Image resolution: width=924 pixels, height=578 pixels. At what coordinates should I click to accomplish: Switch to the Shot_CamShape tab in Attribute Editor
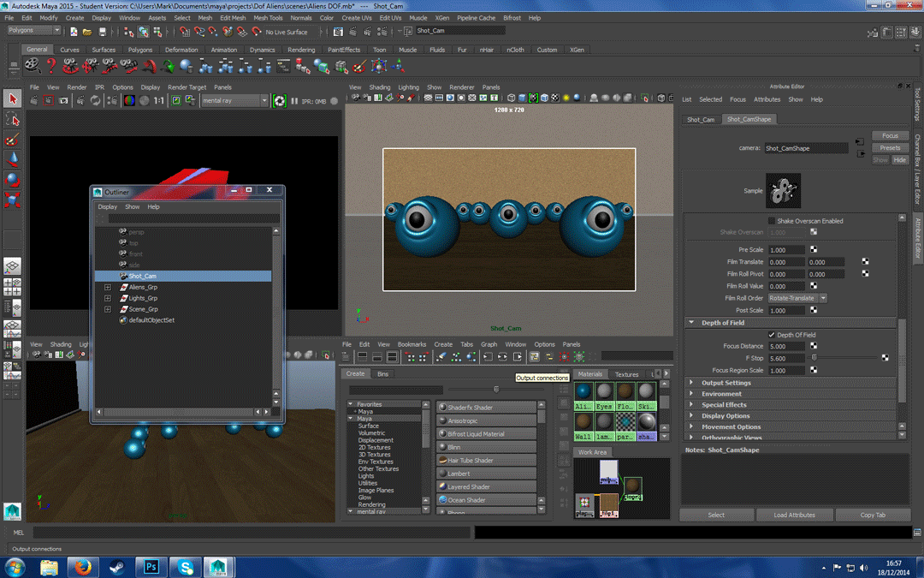point(749,119)
